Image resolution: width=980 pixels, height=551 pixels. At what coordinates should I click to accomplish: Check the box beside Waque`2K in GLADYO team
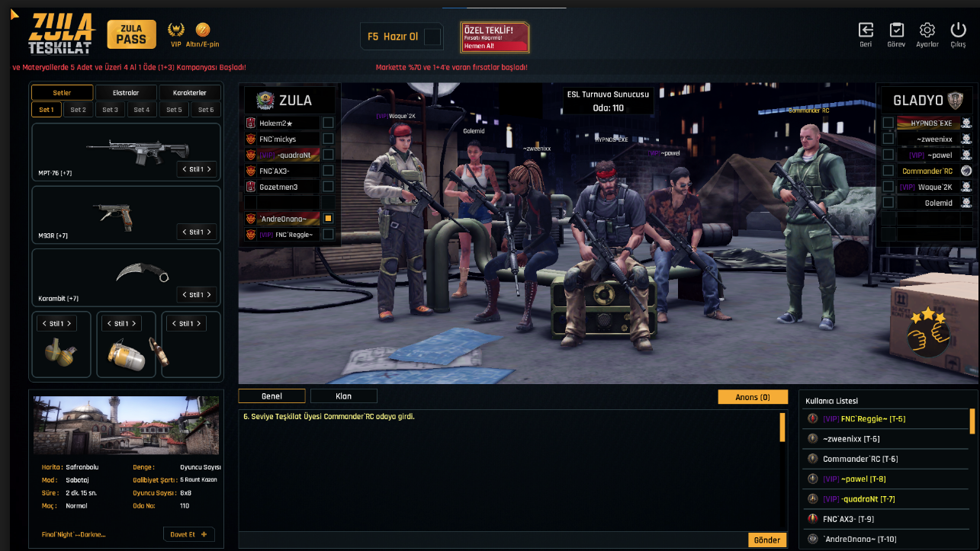[x=888, y=187]
